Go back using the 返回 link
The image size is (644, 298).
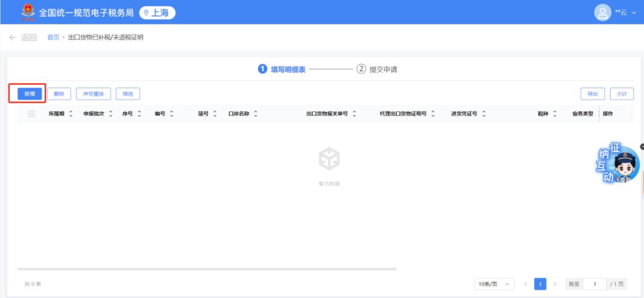[x=29, y=38]
